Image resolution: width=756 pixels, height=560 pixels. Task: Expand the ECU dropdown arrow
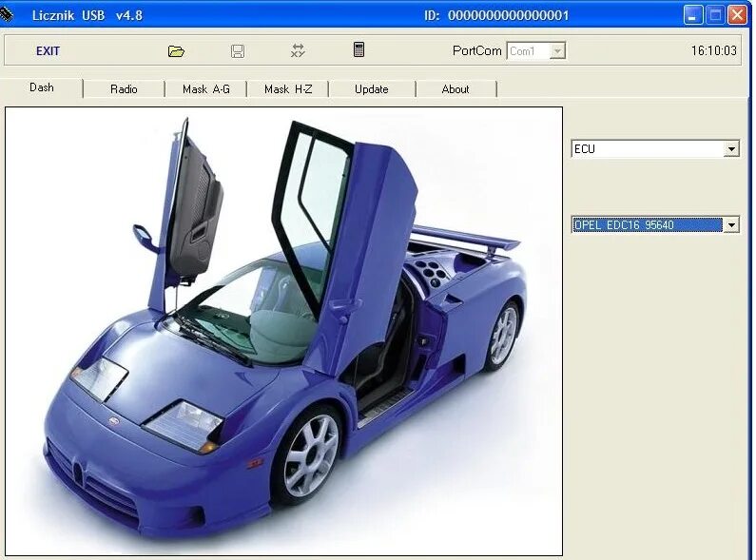731,149
